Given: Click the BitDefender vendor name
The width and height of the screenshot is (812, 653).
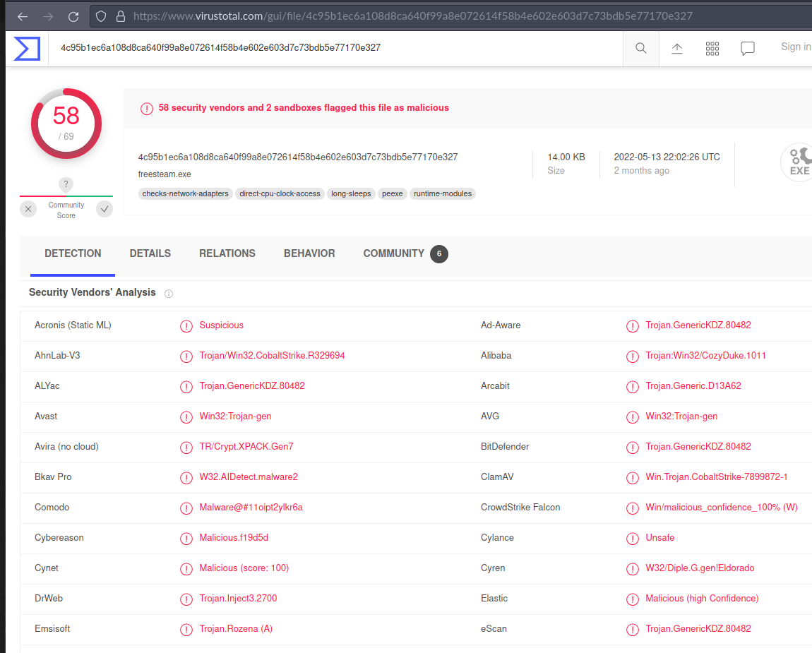Looking at the screenshot, I should click(x=504, y=446).
